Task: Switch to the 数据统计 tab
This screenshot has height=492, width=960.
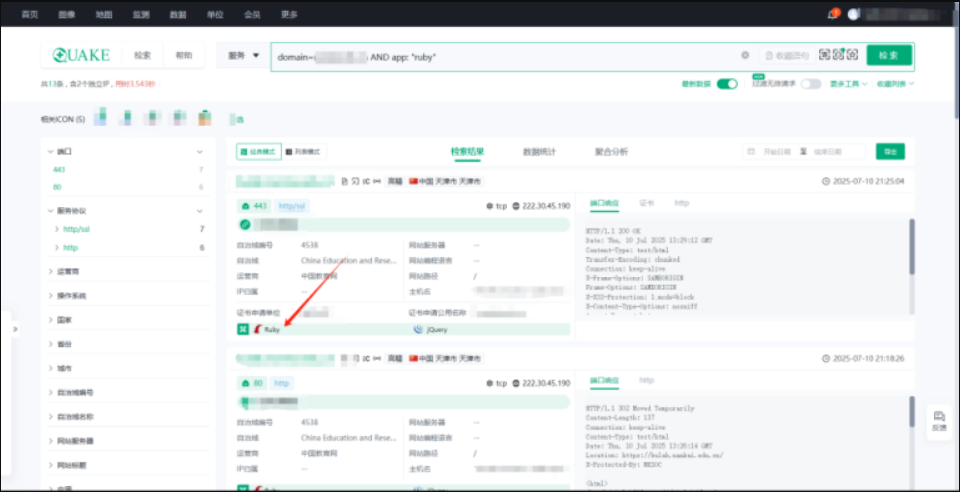Action: pyautogui.click(x=539, y=151)
